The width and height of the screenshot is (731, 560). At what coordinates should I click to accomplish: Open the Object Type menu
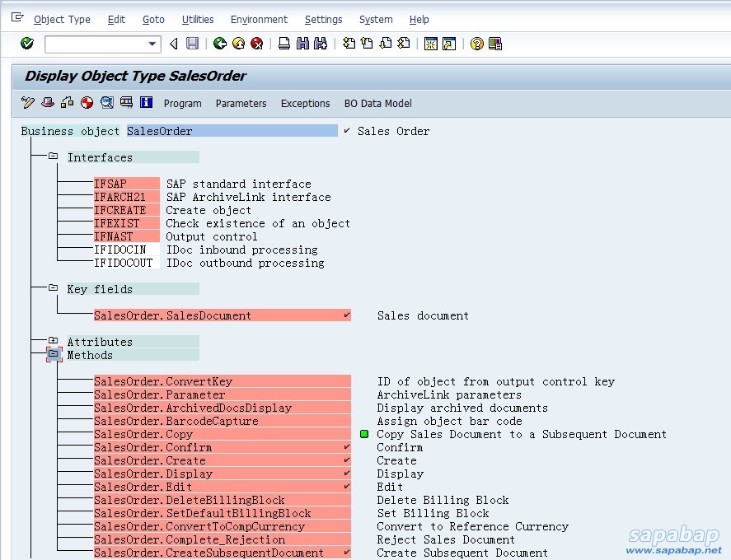pyautogui.click(x=62, y=20)
